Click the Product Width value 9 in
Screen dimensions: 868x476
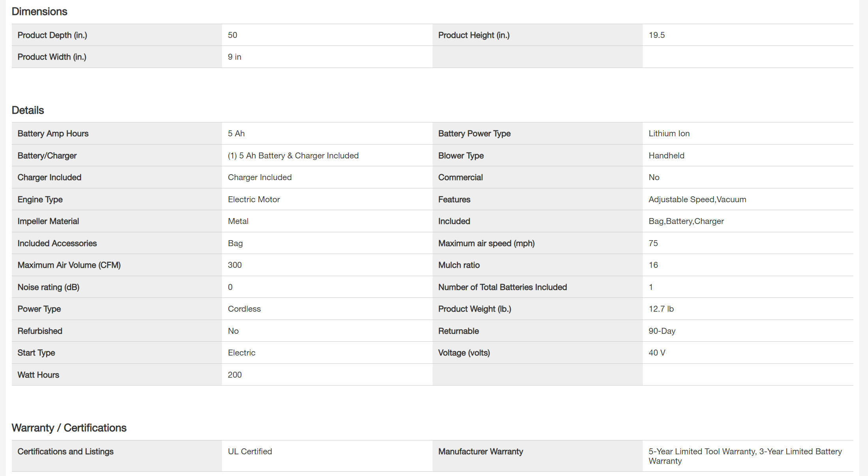(x=235, y=57)
